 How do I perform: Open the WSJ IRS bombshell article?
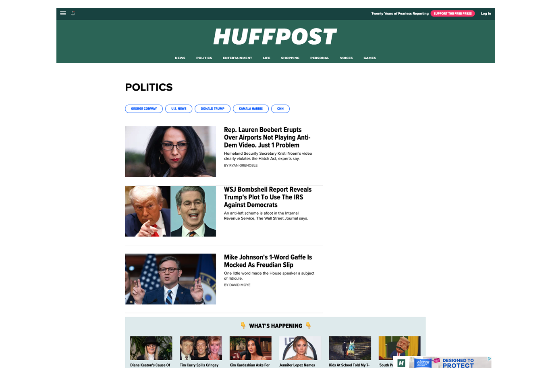[268, 197]
